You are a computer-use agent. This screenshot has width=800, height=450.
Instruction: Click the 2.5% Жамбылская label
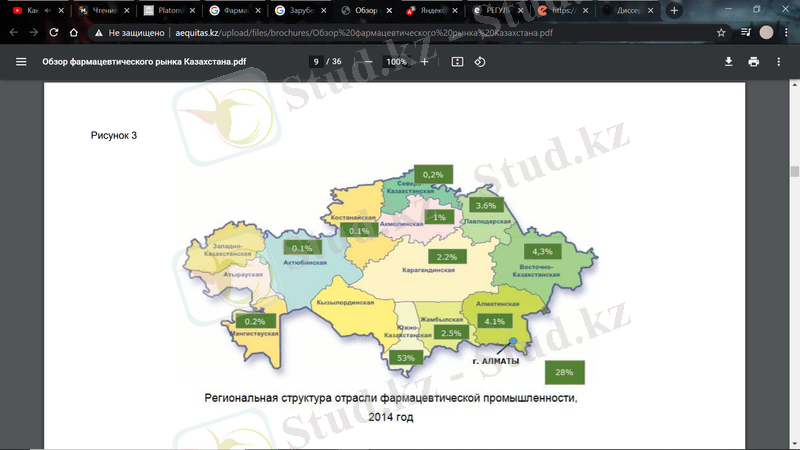451,333
